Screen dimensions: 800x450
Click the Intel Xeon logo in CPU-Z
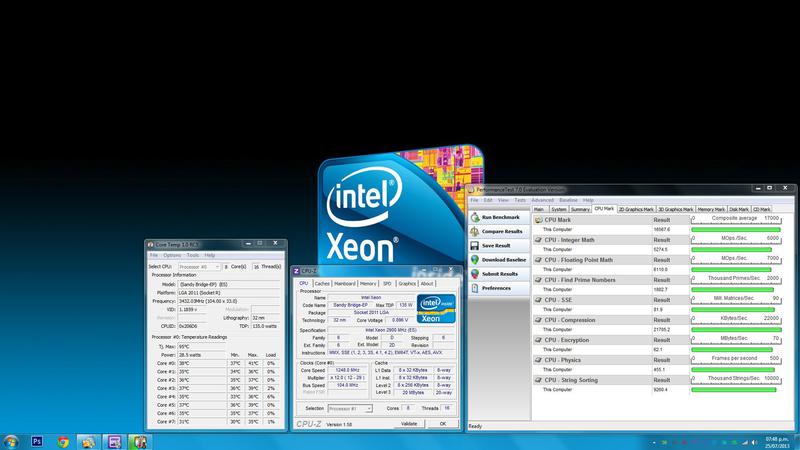pos(436,309)
